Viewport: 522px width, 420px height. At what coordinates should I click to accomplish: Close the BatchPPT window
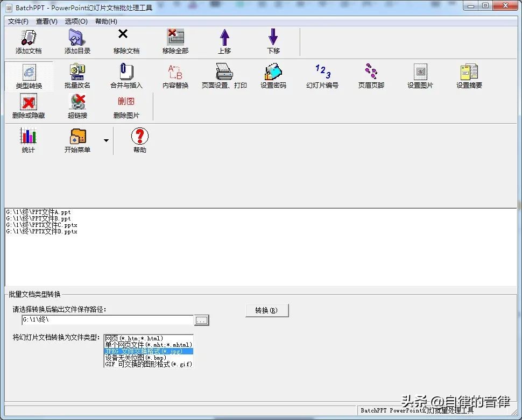point(505,6)
